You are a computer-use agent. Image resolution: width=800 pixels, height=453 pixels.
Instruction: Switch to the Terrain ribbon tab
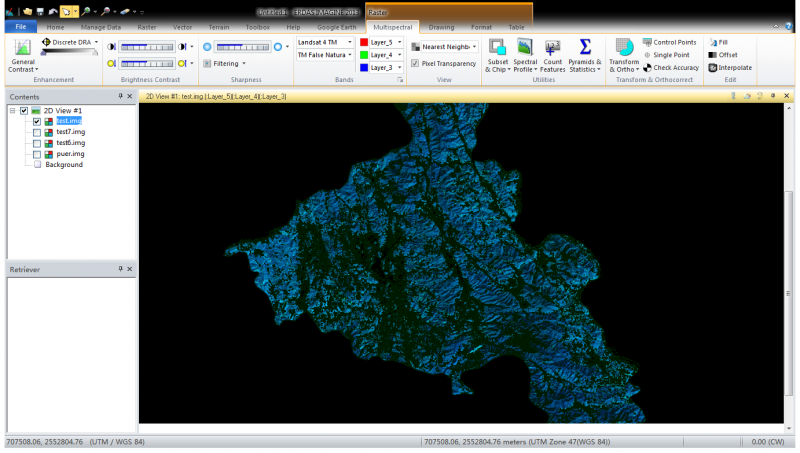(x=218, y=27)
